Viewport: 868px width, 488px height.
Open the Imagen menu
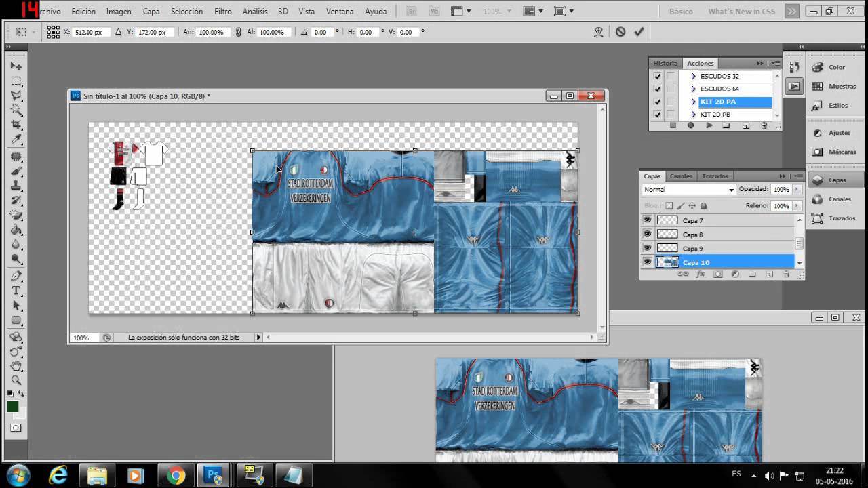pyautogui.click(x=119, y=12)
